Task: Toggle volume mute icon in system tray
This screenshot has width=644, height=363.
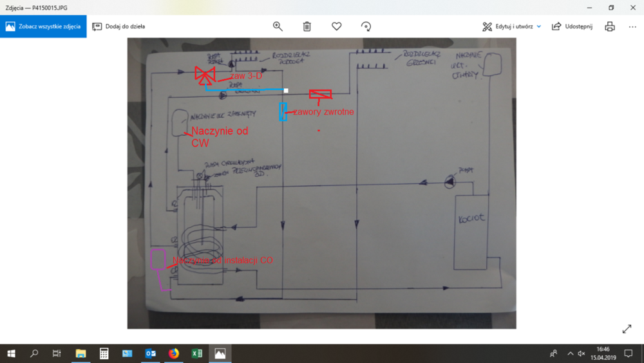Action: [x=581, y=353]
